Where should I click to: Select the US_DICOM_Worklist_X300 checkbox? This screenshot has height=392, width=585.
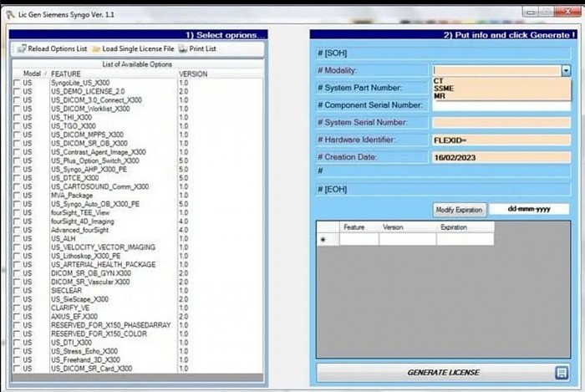[x=17, y=109]
